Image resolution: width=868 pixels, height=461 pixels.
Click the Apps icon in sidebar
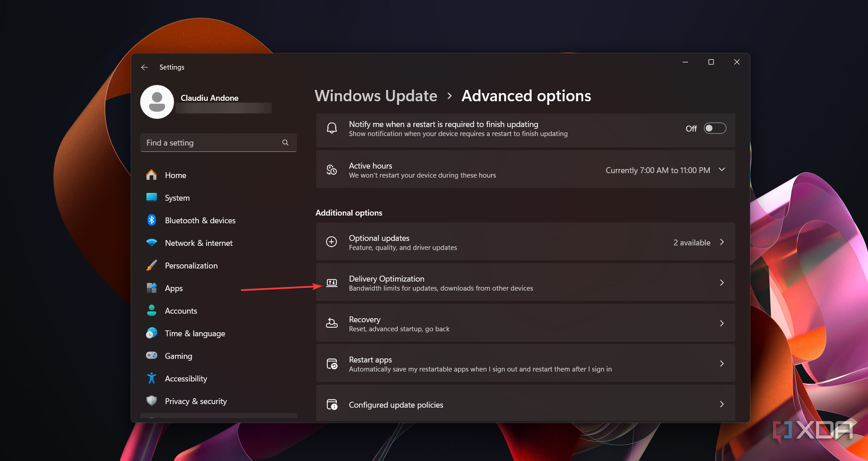(151, 288)
